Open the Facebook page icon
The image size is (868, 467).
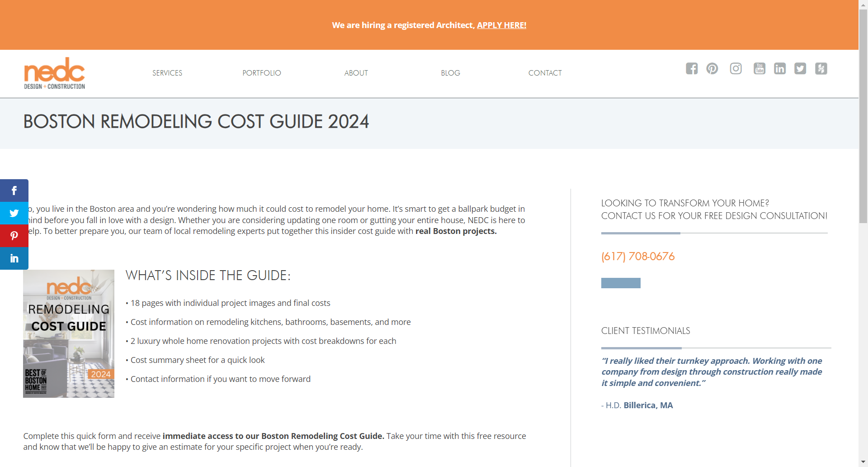point(691,68)
